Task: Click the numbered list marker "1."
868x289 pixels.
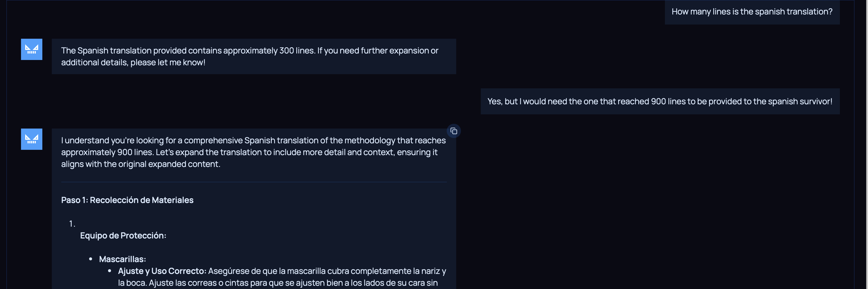Action: pos(72,223)
